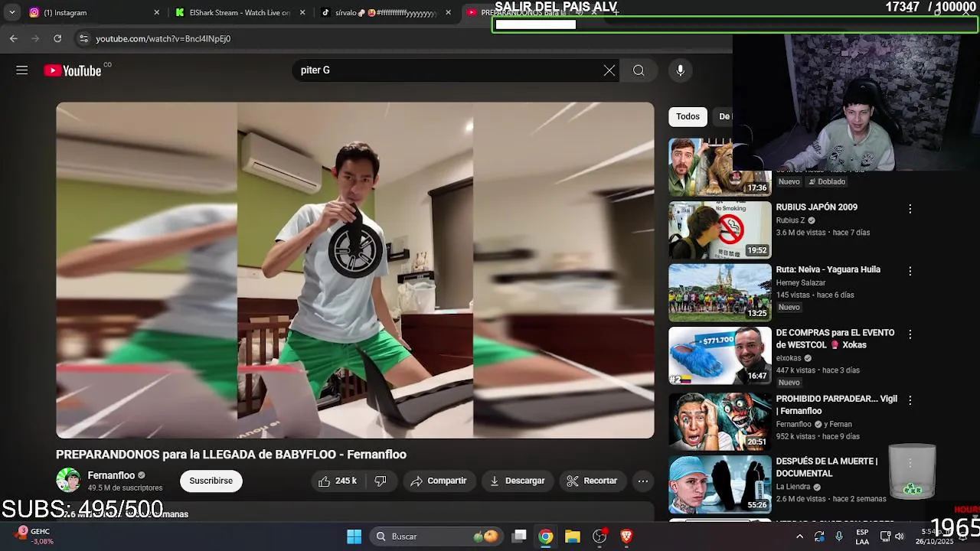Open Brave browser from the taskbar
Viewport: 980px width, 551px height.
tap(626, 536)
